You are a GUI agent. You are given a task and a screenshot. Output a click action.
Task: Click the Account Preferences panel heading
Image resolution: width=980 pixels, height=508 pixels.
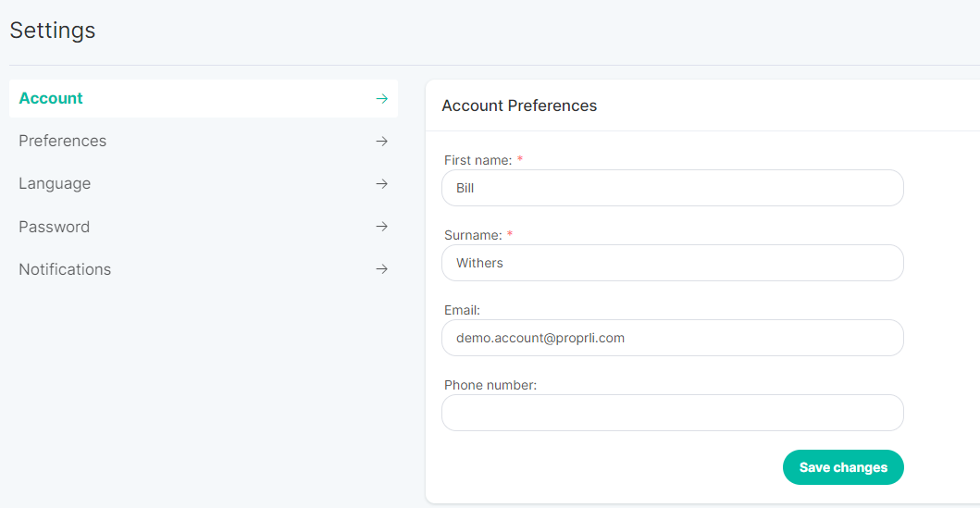click(x=519, y=105)
